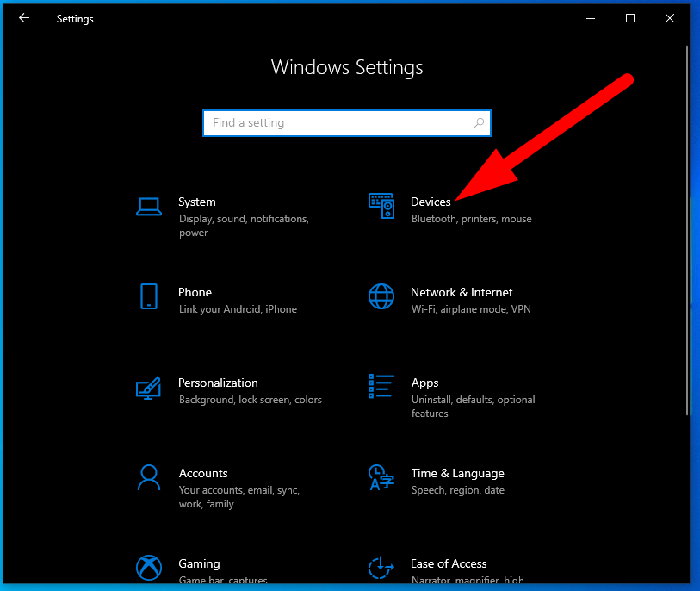
Task: Go back with the arrow button
Action: (24, 18)
